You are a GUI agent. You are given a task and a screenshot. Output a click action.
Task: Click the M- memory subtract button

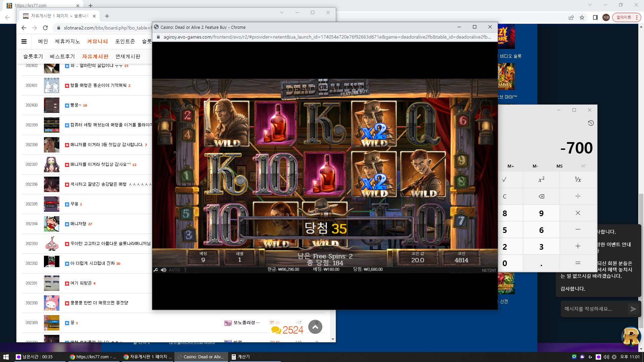pos(535,166)
